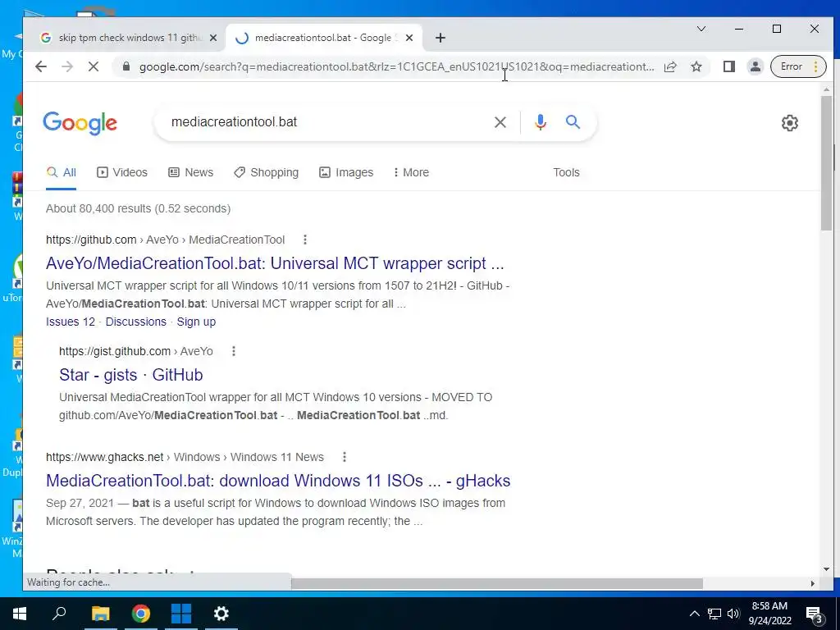Stop loading the page with the X icon
Viewport: 840px width, 630px height.
point(94,66)
